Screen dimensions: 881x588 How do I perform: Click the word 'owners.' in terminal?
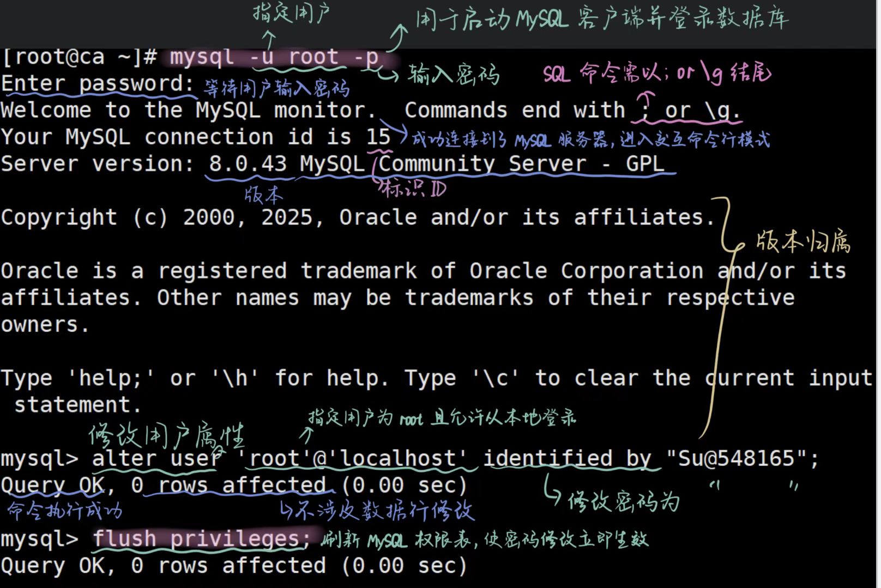(x=45, y=325)
